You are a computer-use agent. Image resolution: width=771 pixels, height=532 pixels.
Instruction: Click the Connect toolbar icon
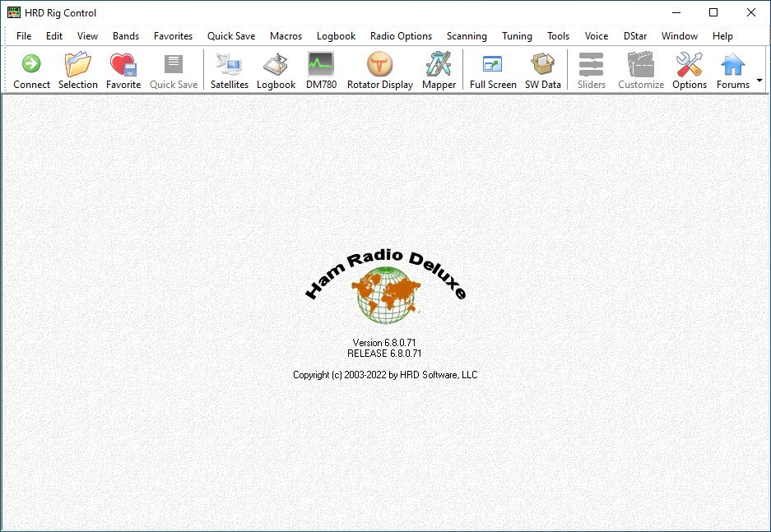[x=31, y=70]
